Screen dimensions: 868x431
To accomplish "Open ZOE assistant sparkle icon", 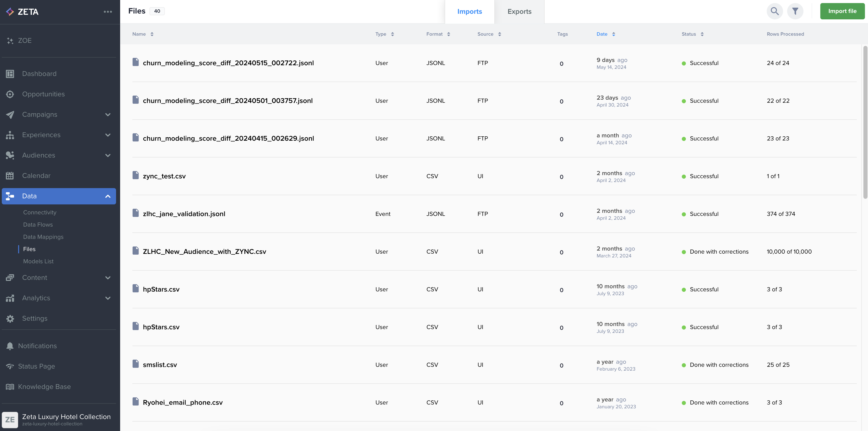I will coord(10,41).
